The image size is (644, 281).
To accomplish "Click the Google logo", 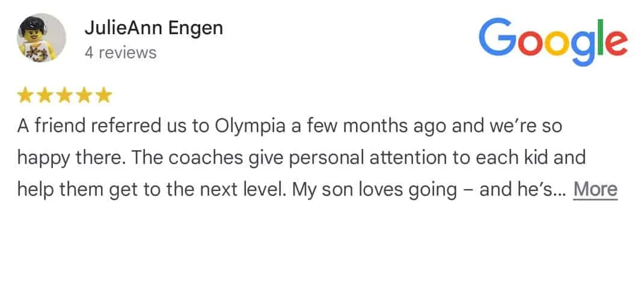I will point(553,41).
